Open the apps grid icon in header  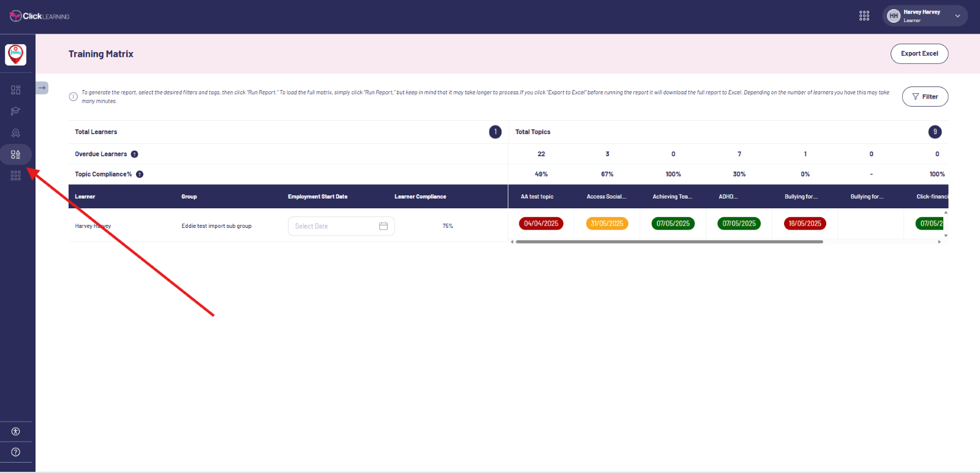(x=864, y=16)
